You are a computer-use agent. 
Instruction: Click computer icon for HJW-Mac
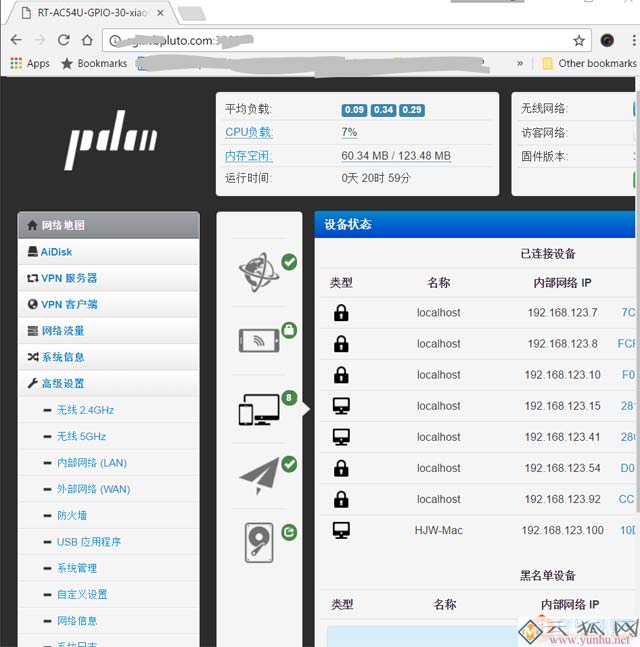click(x=341, y=531)
